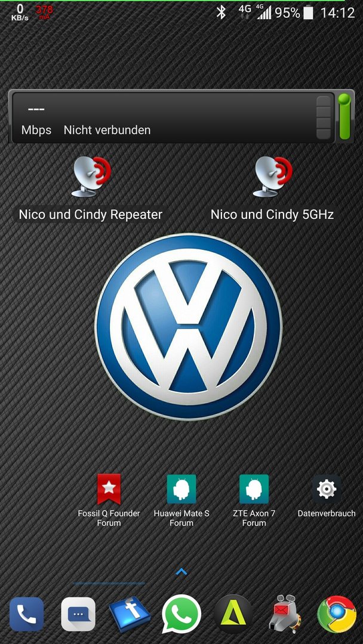Launch the Facebook app
Screen dimensions: 363x644
click(x=130, y=614)
